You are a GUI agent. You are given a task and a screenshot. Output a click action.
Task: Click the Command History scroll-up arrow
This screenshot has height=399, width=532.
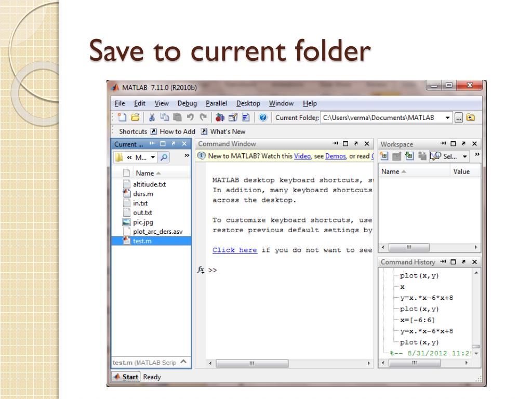(x=476, y=272)
